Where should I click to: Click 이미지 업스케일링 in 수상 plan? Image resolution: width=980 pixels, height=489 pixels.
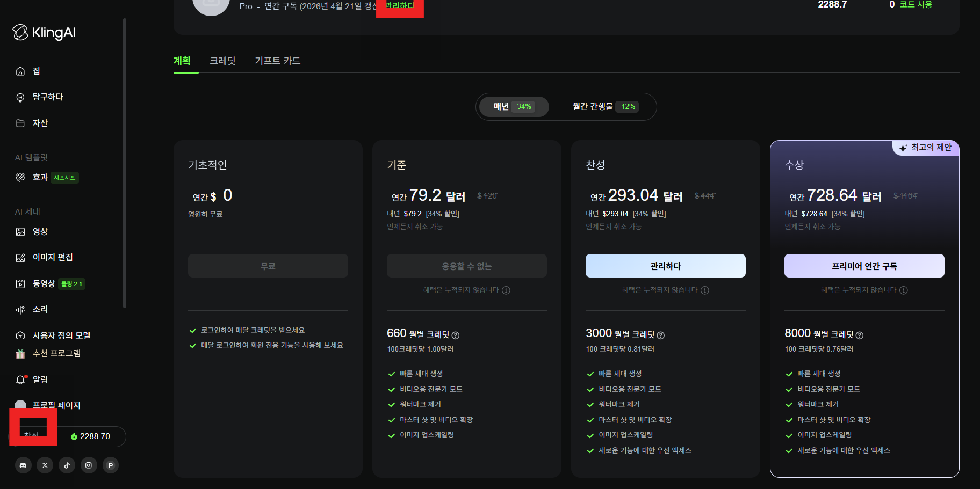click(824, 435)
